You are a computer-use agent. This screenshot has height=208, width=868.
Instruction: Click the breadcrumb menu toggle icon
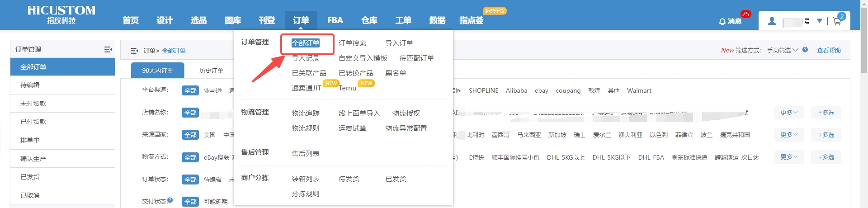[x=134, y=51]
